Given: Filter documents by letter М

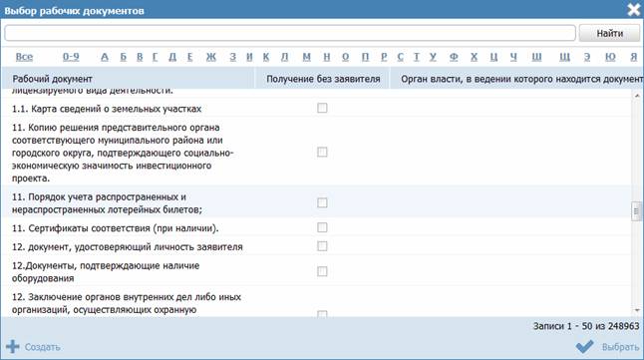Looking at the screenshot, I should point(306,57).
